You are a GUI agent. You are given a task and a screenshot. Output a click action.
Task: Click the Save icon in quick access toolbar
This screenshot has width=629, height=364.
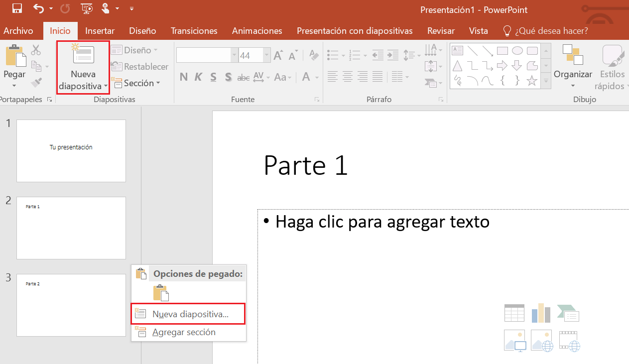(16, 8)
